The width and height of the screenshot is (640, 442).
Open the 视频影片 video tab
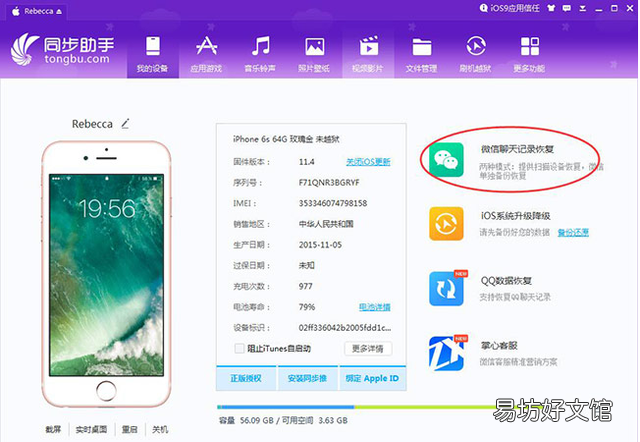click(x=368, y=54)
